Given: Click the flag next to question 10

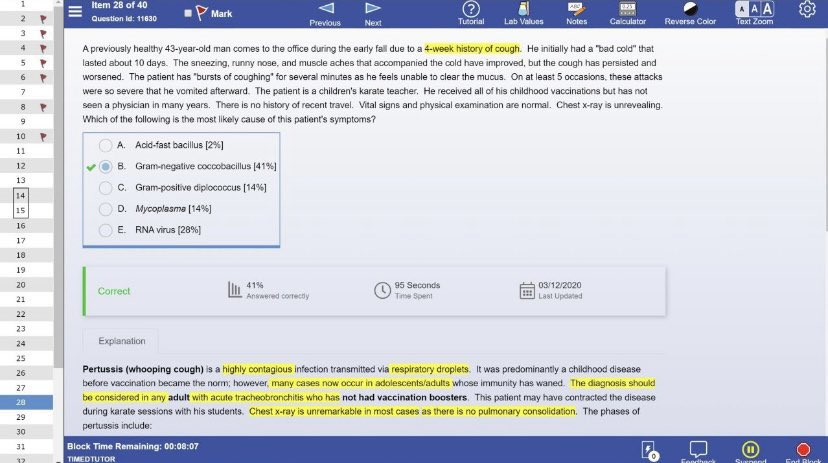Looking at the screenshot, I should [43, 137].
